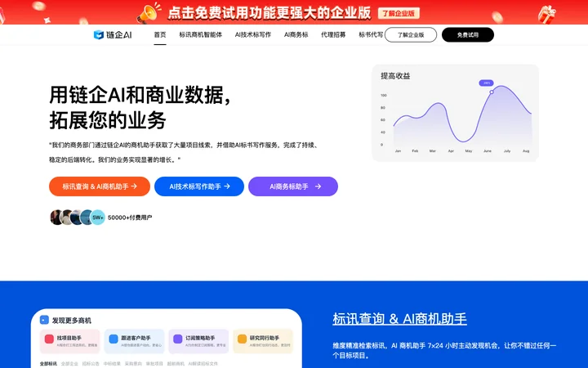Click the 发现更多商机 heading text
Image resolution: width=588 pixels, height=368 pixels.
click(x=72, y=321)
